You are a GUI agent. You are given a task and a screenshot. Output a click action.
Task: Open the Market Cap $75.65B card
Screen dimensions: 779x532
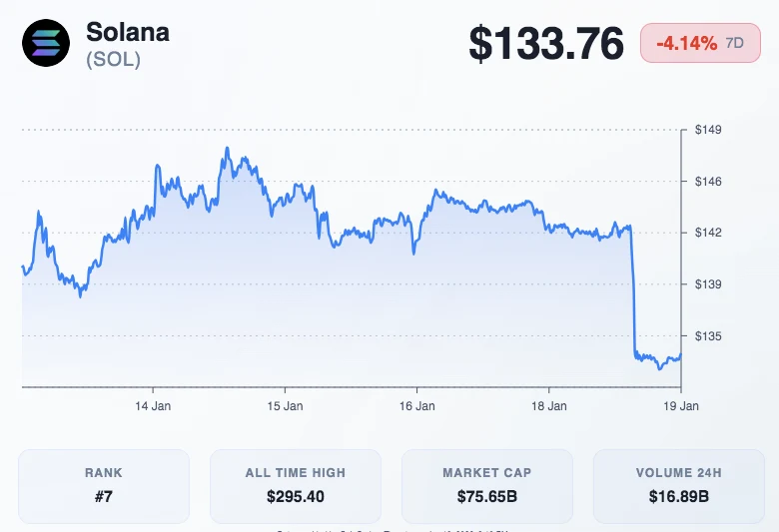pos(487,485)
